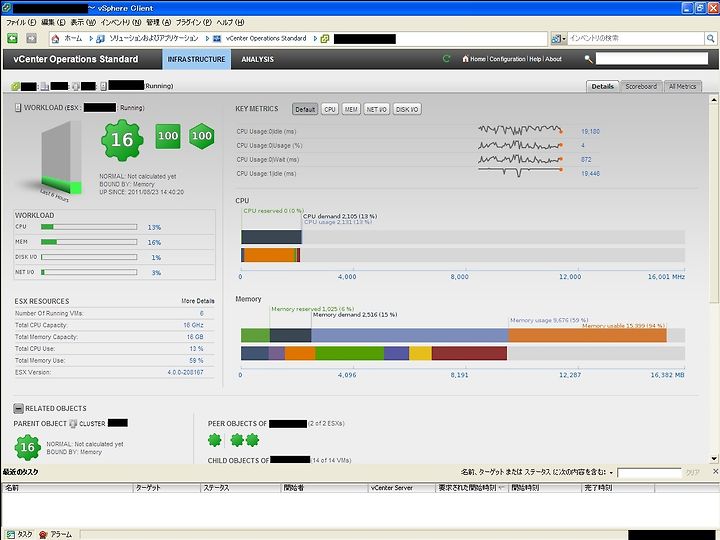The image size is (720, 540).
Task: Click the inventory search magnifier button
Action: click(x=710, y=39)
